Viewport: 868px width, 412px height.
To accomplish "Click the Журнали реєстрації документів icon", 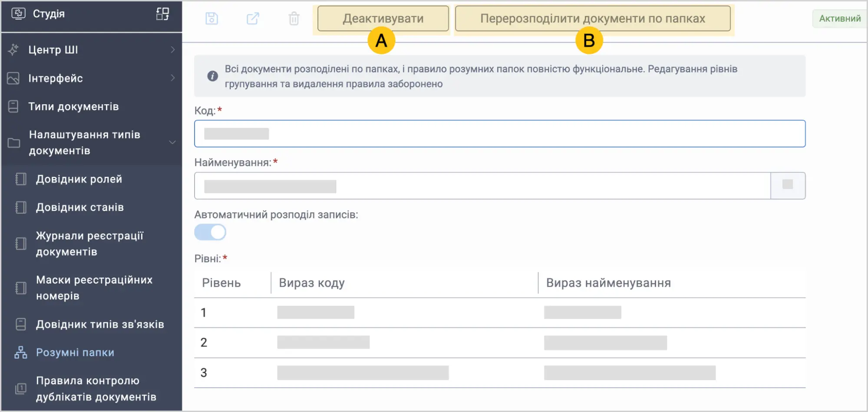I will pyautogui.click(x=21, y=244).
